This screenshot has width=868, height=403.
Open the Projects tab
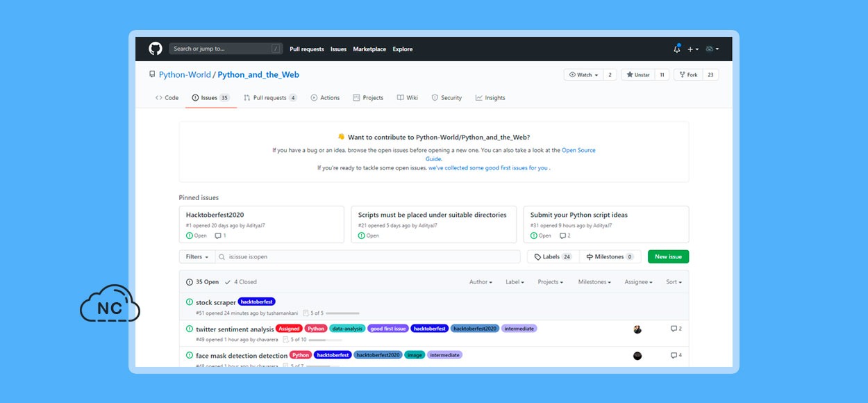(x=368, y=98)
